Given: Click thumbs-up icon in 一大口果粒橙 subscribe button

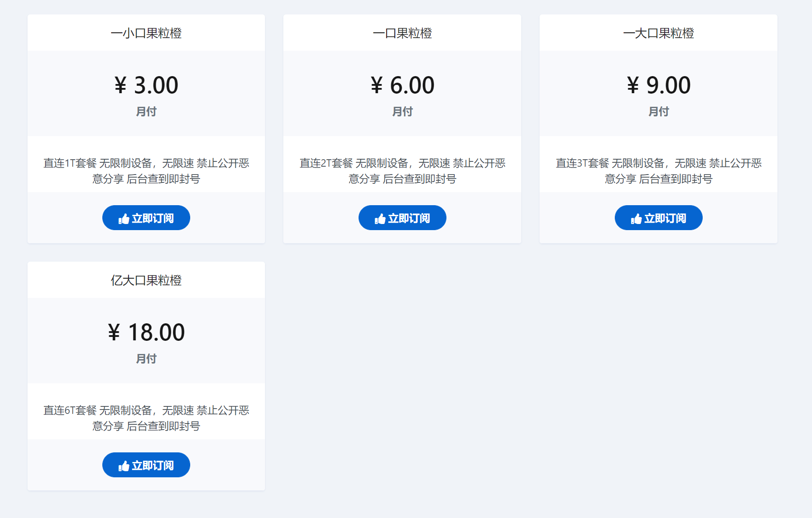Looking at the screenshot, I should point(636,219).
